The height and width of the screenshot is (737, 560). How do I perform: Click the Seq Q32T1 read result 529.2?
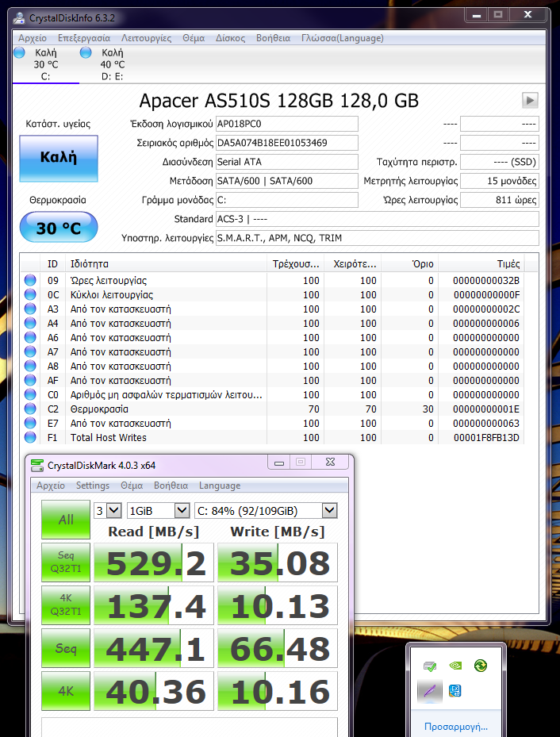click(x=154, y=562)
